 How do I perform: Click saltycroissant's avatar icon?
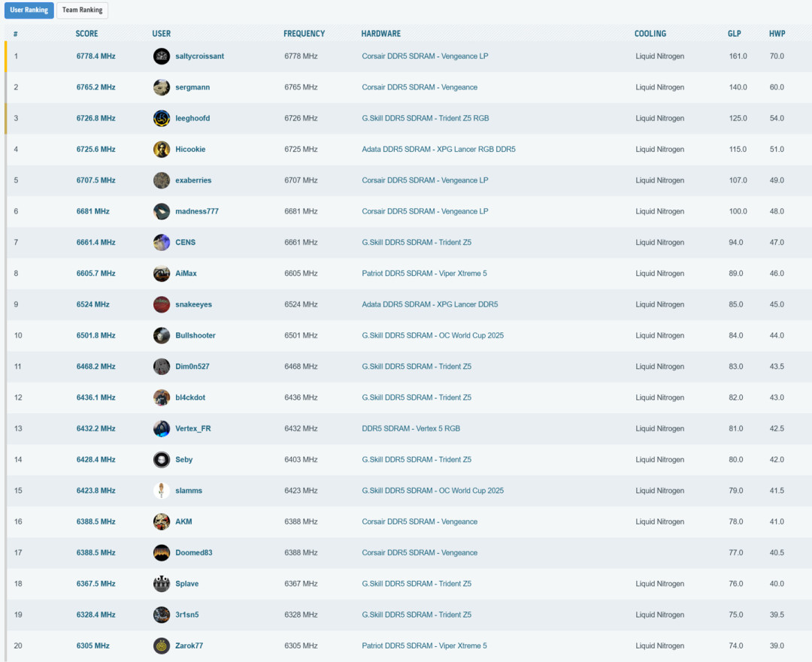tap(162, 56)
